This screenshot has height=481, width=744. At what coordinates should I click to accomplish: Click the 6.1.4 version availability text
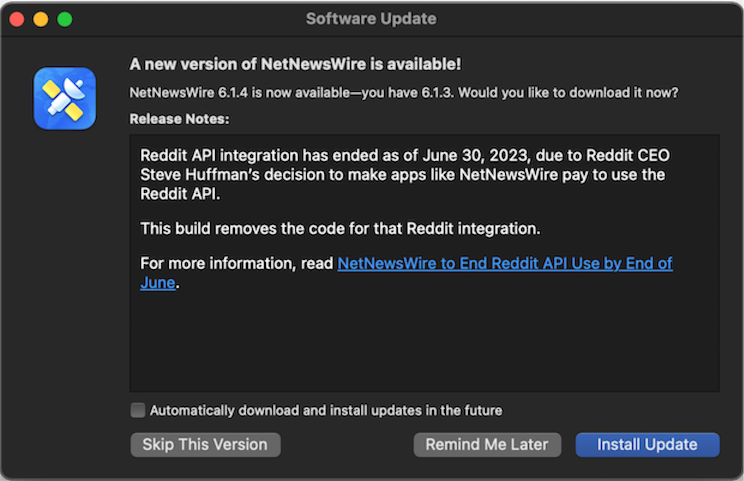pyautogui.click(x=404, y=93)
